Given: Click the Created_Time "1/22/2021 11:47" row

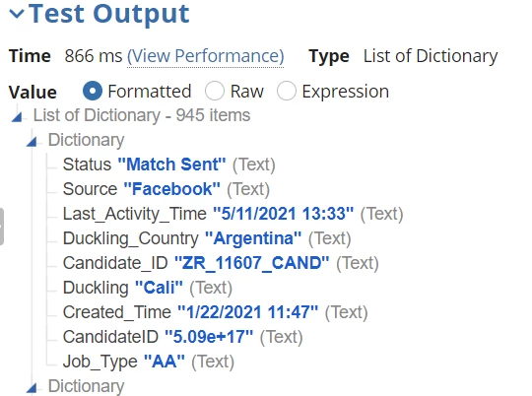Looking at the screenshot, I should point(215,312).
